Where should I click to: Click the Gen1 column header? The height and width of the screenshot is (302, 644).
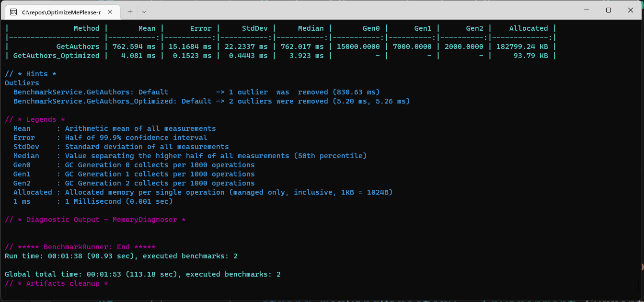click(423, 28)
